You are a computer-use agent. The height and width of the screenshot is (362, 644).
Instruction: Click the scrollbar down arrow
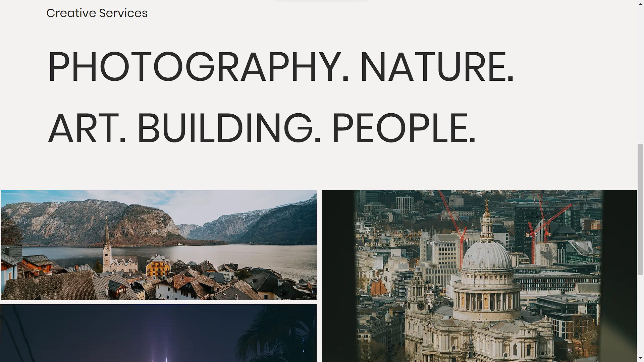640,359
